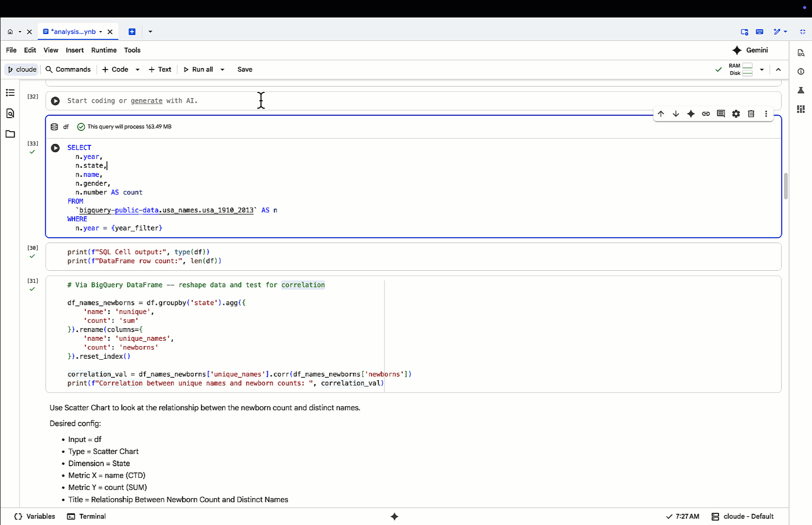Open the Insert menu
812x525 pixels.
(x=74, y=50)
